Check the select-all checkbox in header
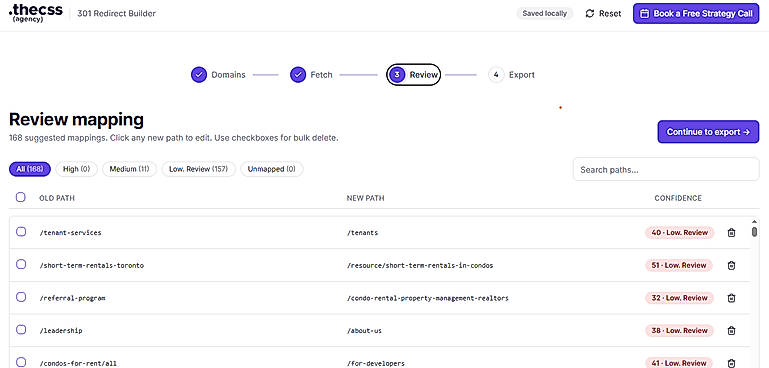 (21, 197)
